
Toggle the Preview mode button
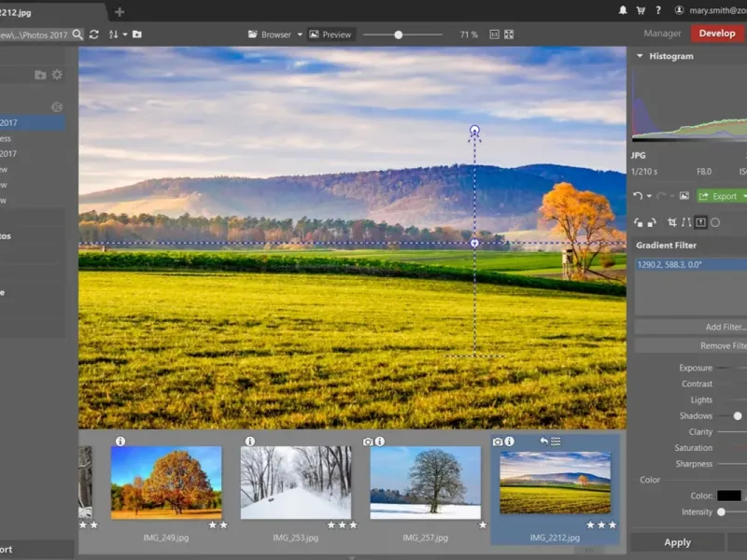[x=331, y=35]
